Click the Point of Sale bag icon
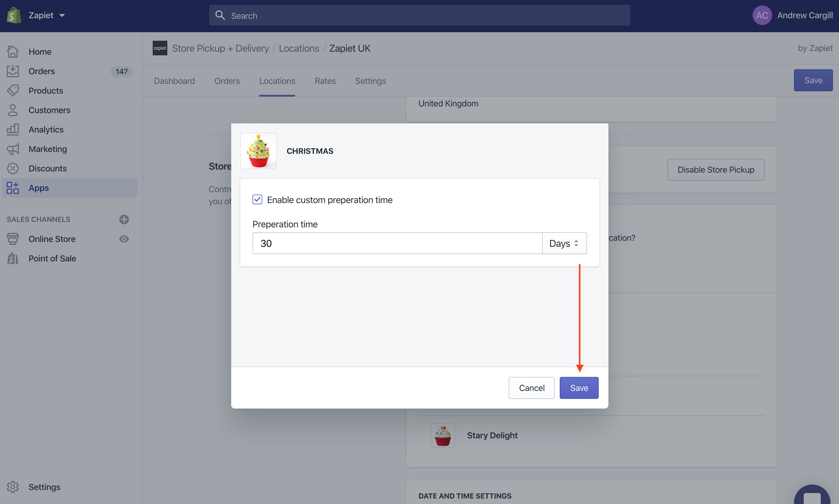The width and height of the screenshot is (839, 504). 13,258
